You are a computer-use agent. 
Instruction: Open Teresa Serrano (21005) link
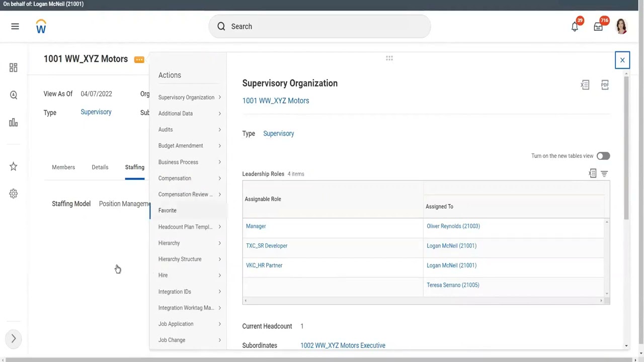pos(453,285)
